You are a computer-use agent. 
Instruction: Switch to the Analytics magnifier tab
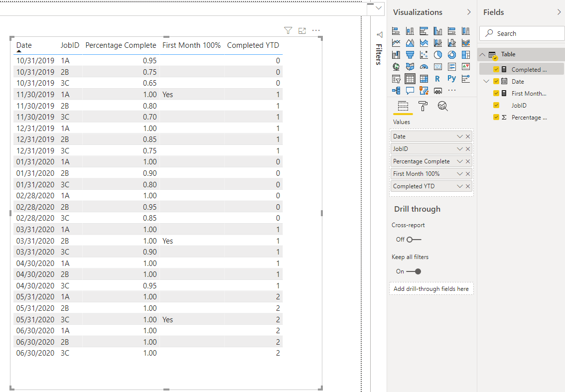coord(442,106)
